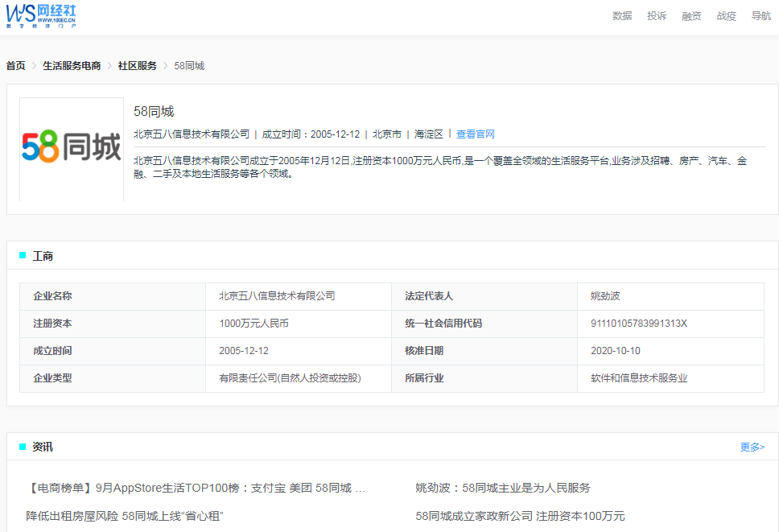
Task: Click the 统一社会信用代码 table label
Action: pyautogui.click(x=443, y=324)
